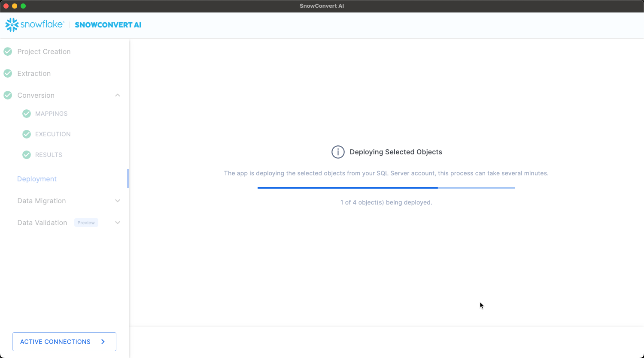Click the deployment progress bar
This screenshot has height=358, width=644.
[x=386, y=188]
